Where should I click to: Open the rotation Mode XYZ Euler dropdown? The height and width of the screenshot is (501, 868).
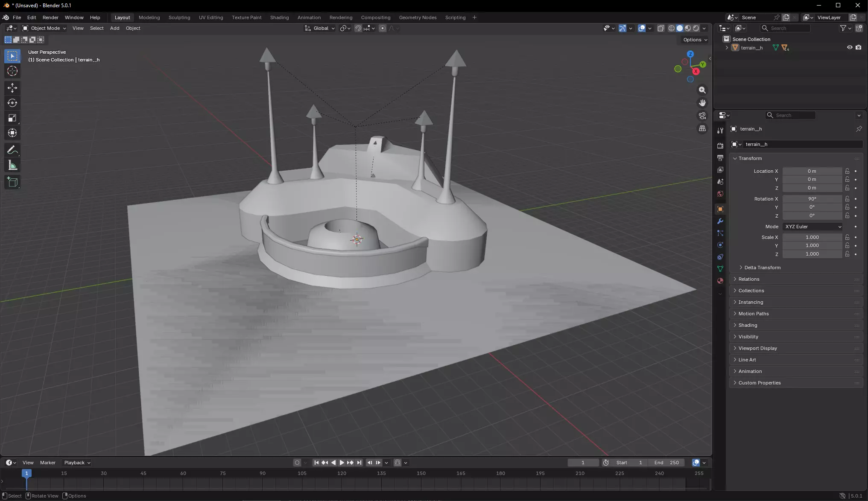point(812,227)
